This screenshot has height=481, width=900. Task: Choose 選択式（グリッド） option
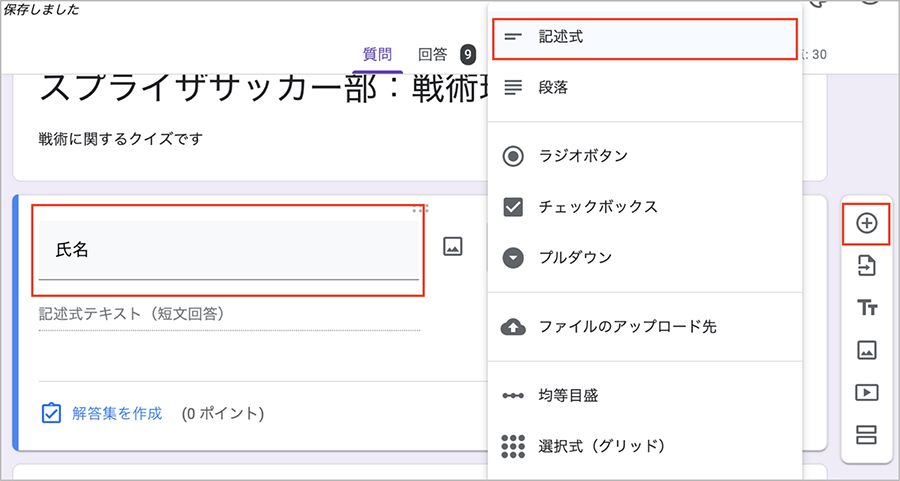point(601,445)
